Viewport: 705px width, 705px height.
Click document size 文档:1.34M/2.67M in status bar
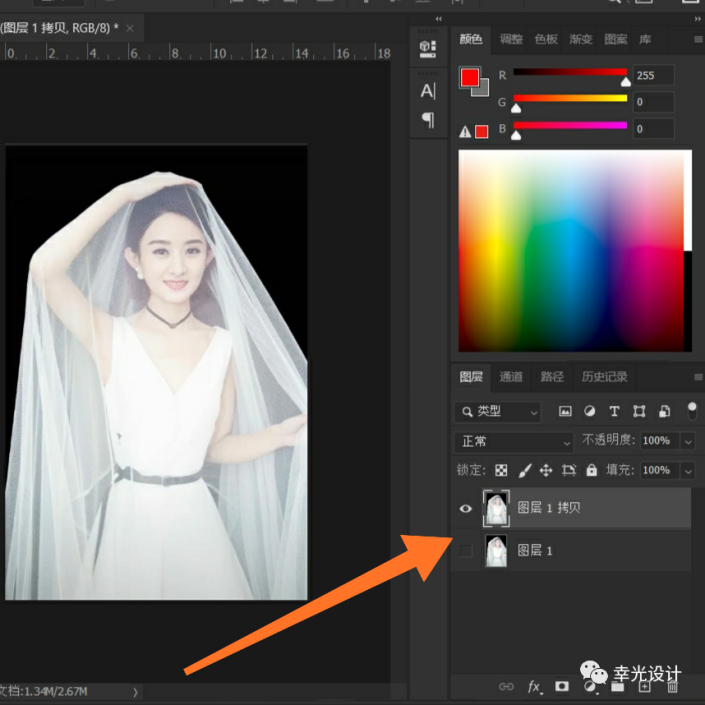43,692
